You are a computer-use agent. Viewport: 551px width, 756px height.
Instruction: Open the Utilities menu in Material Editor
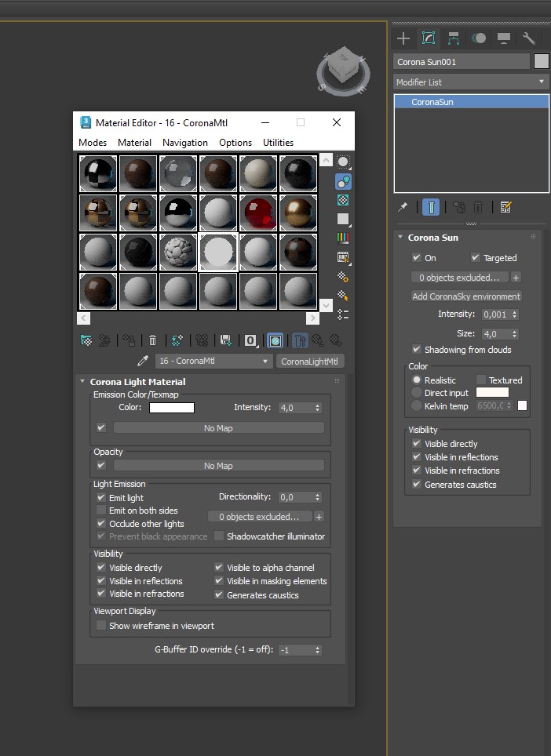(x=279, y=142)
